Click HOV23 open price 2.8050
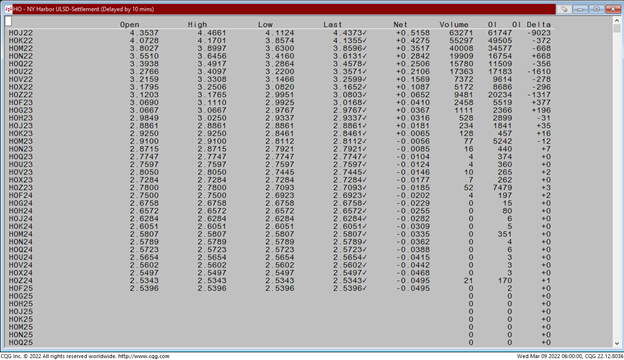The width and height of the screenshot is (624, 360). tap(144, 172)
